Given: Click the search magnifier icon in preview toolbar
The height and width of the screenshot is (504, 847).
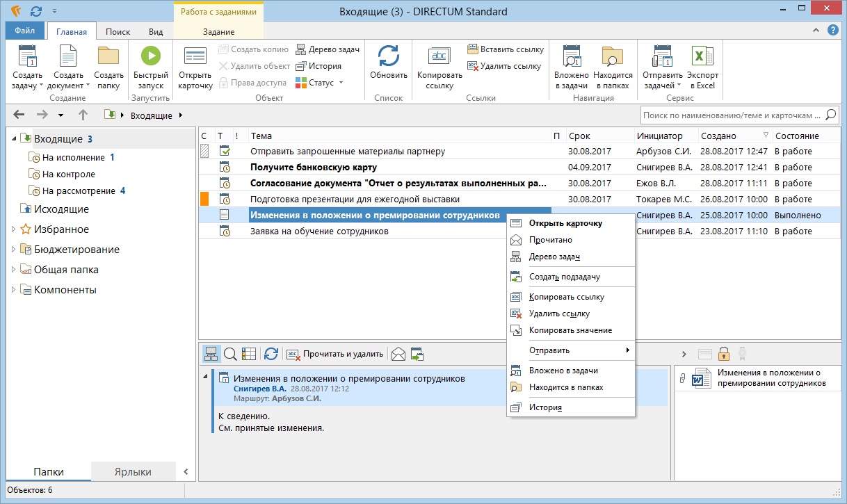Looking at the screenshot, I should point(230,354).
